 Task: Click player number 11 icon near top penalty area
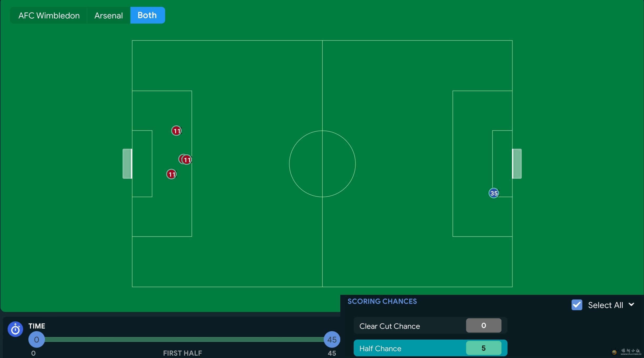(176, 130)
